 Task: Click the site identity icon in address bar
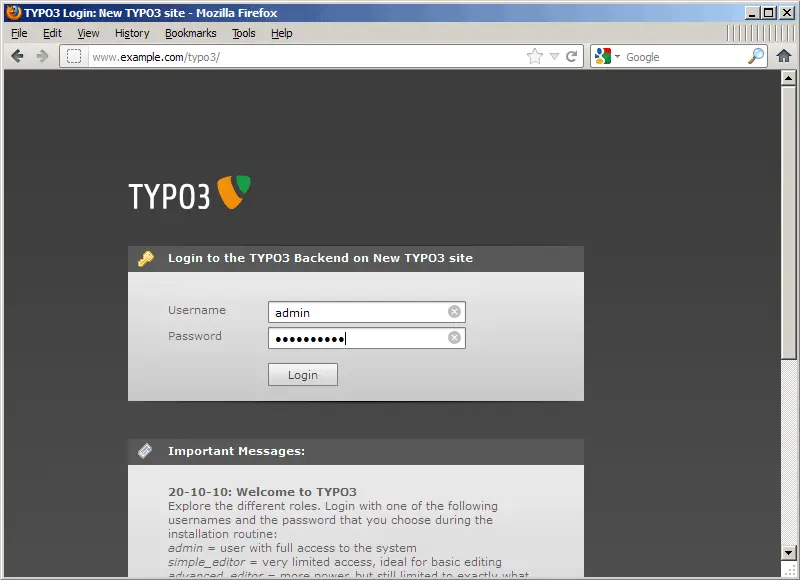(74, 57)
